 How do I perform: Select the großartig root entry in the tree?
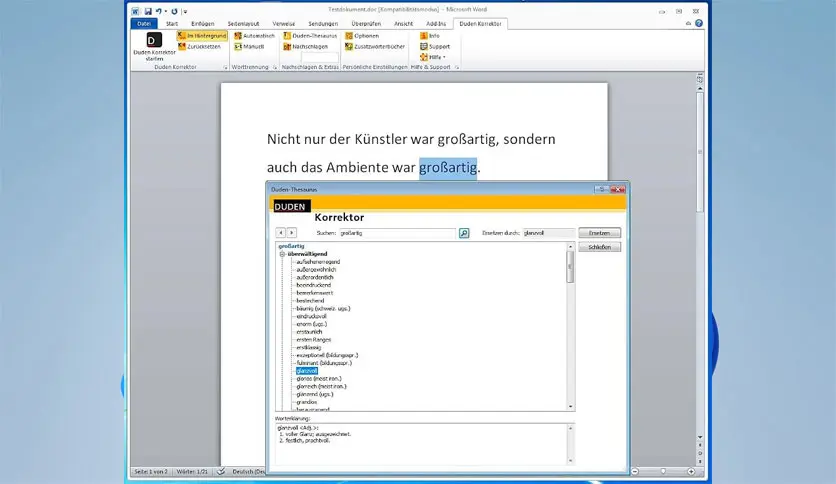tap(292, 246)
